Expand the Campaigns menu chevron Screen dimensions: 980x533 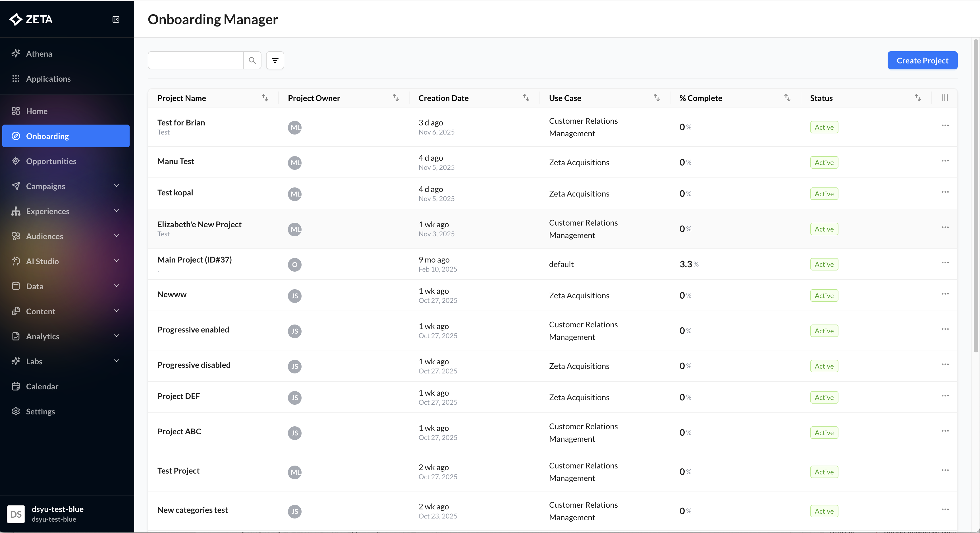117,186
